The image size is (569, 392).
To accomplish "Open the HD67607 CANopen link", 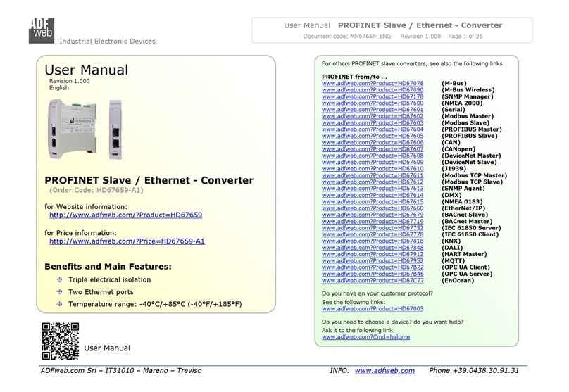I will [373, 149].
